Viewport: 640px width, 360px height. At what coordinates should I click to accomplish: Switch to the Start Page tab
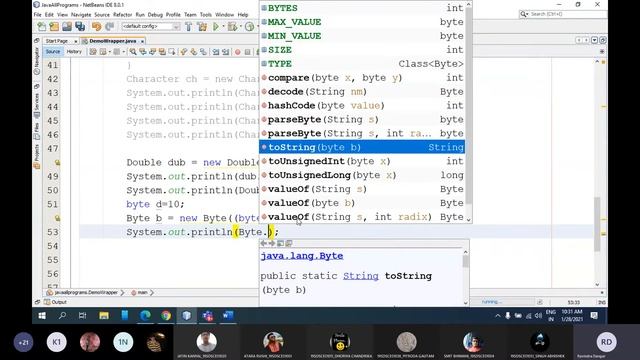57,41
